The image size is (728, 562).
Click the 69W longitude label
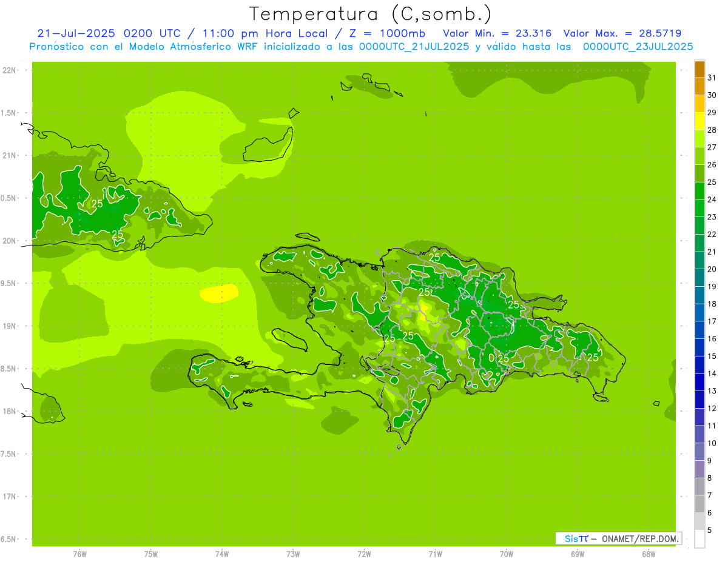tap(578, 554)
